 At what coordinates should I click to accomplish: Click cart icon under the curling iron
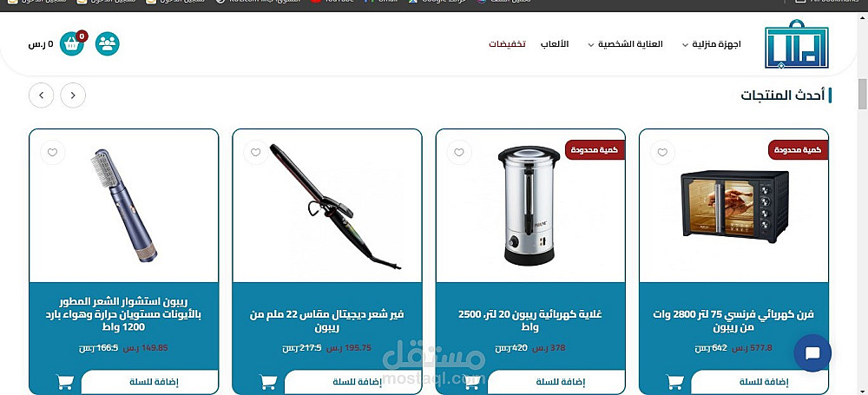point(268,381)
